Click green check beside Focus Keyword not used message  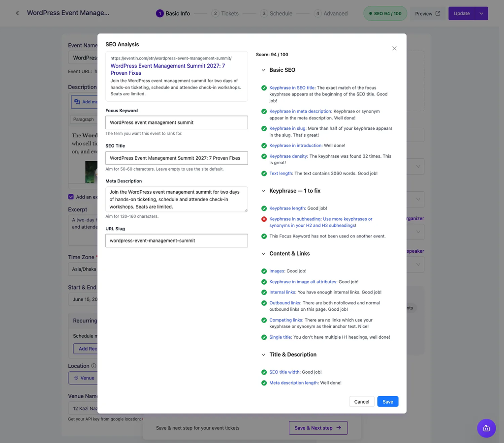point(264,236)
